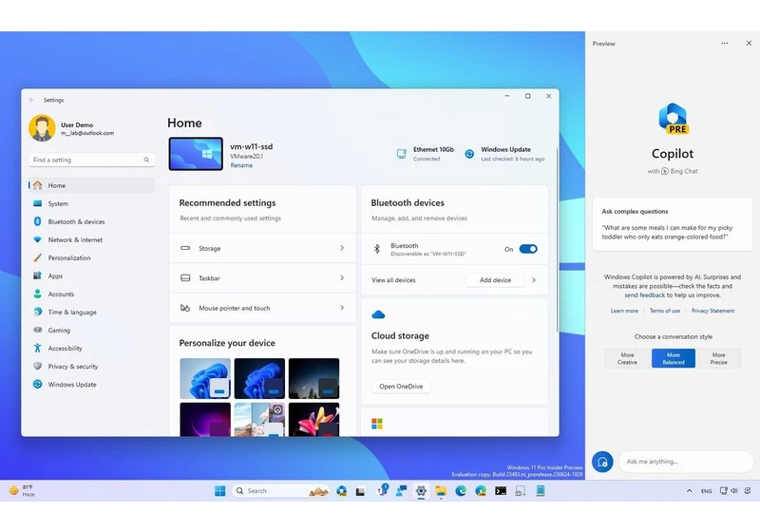Screen dimensions: 760x532
Task: Expand the Storage recommended setting chevron
Action: click(342, 248)
